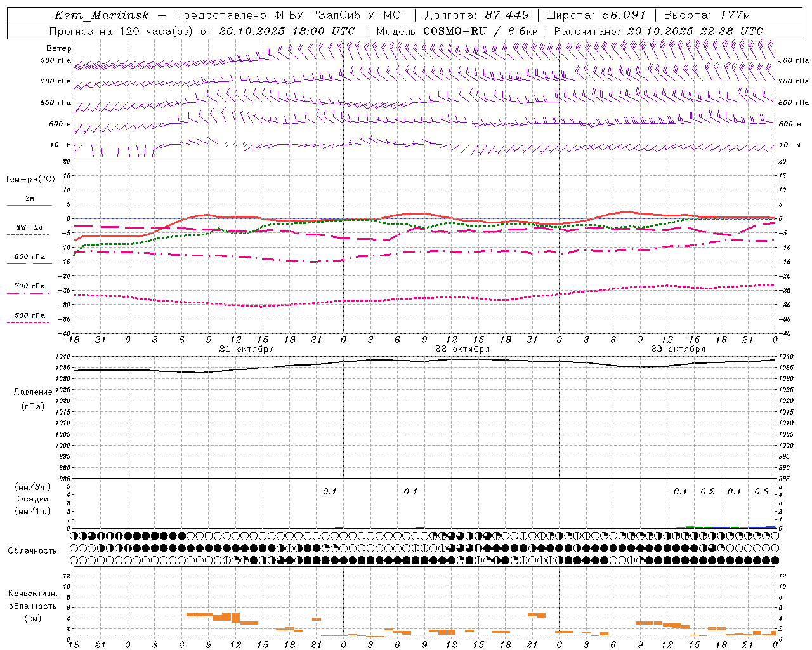Click the 'Давление' pressure panel label
812x650 pixels.
tap(33, 392)
